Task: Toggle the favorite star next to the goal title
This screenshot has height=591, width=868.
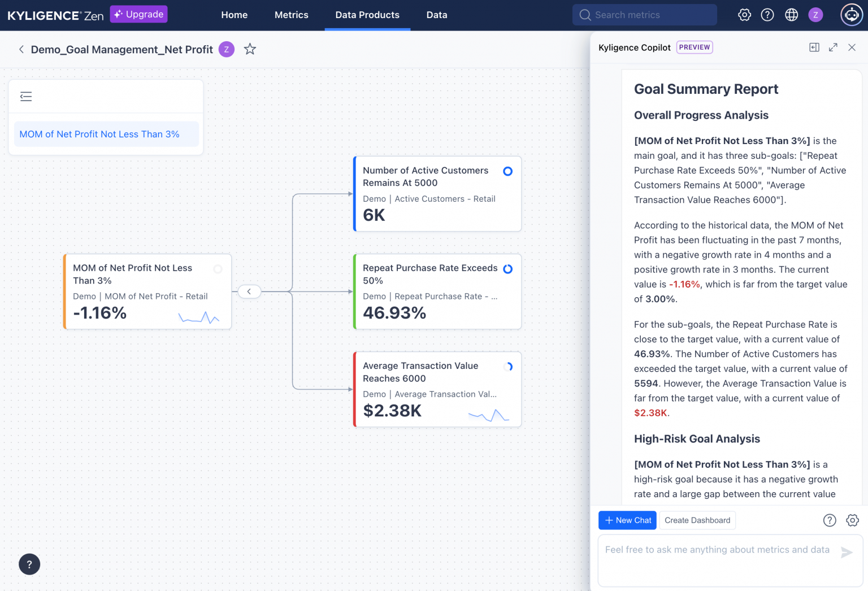Action: tap(250, 49)
